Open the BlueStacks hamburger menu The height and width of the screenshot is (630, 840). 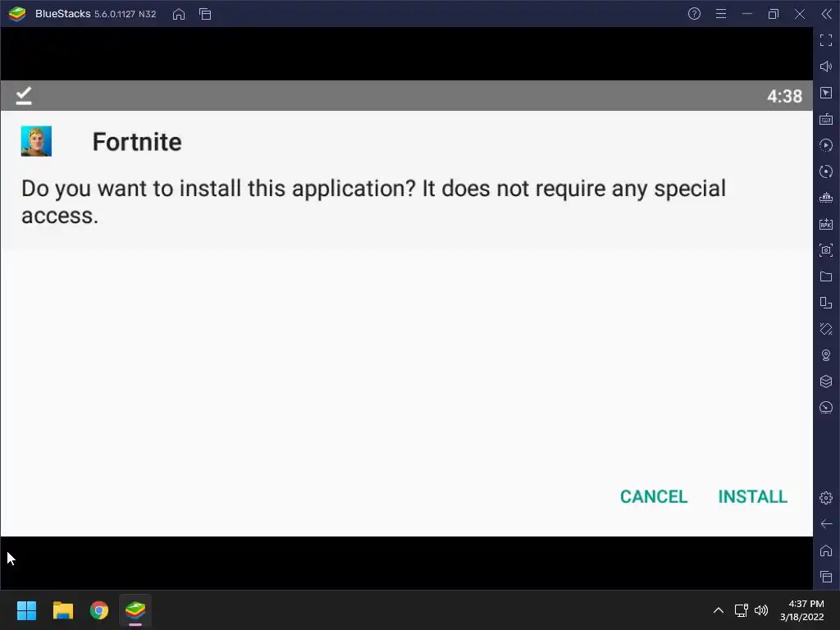[x=721, y=14]
